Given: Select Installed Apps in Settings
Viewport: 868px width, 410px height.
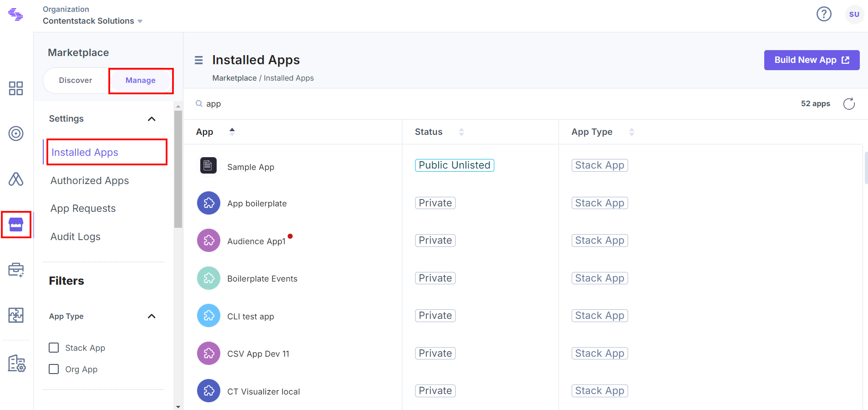Looking at the screenshot, I should (x=85, y=152).
